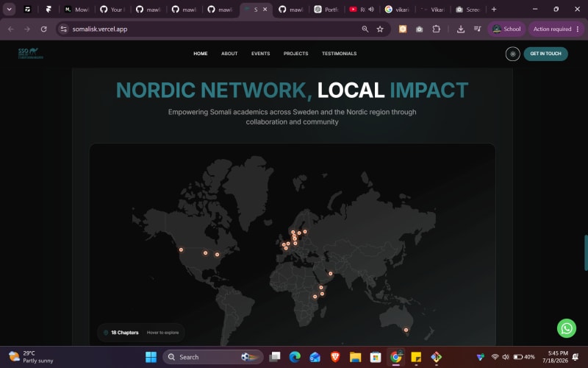This screenshot has height=368, width=588.
Task: Click the SSO site logo
Action: (x=31, y=53)
